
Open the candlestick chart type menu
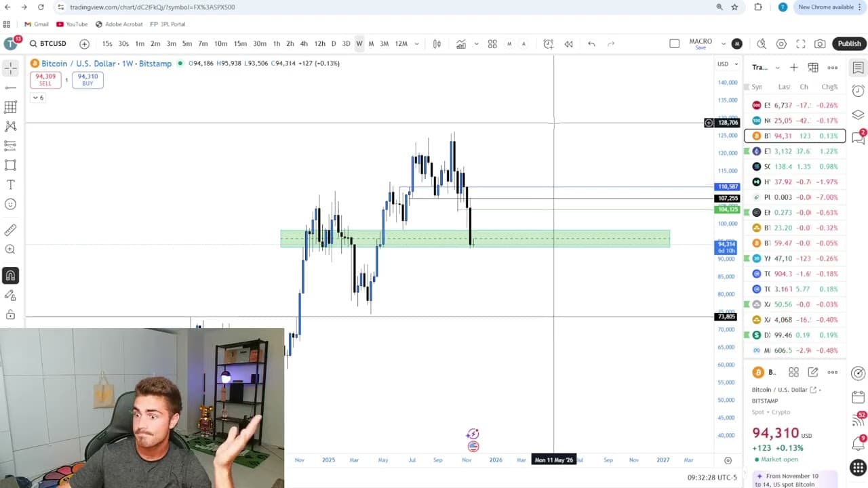pyautogui.click(x=437, y=44)
